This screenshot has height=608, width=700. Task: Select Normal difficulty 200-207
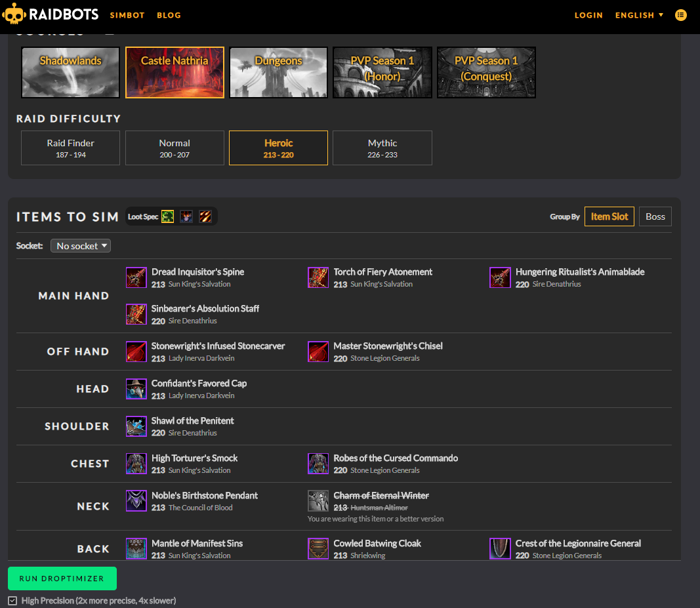click(x=175, y=148)
